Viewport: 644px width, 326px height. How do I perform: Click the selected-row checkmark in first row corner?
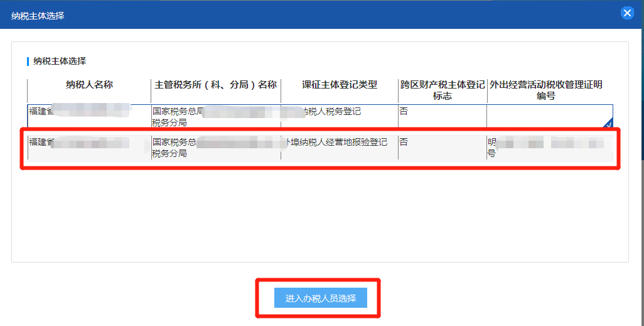607,123
